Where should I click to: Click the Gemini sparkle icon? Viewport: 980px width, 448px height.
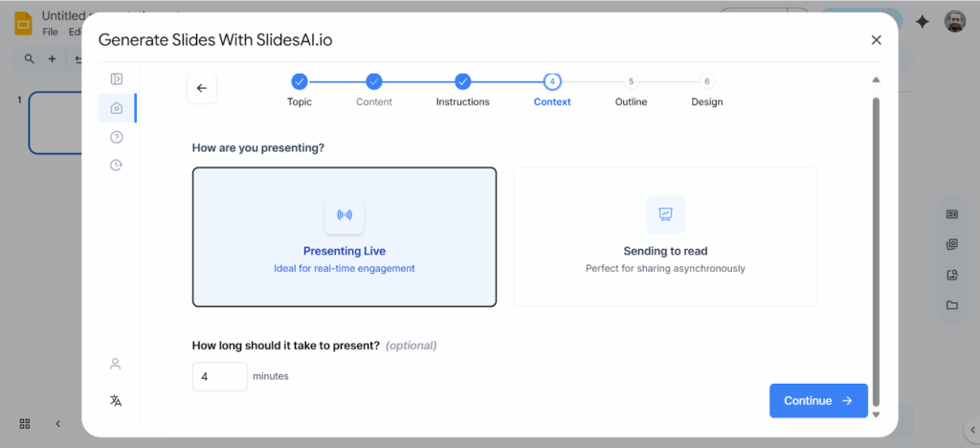click(922, 22)
